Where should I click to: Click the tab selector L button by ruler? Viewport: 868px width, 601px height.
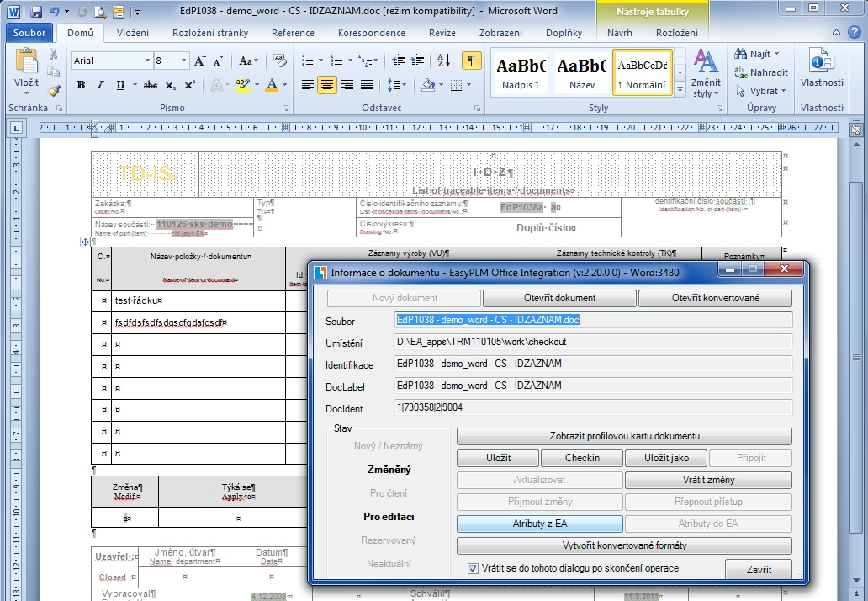point(17,129)
